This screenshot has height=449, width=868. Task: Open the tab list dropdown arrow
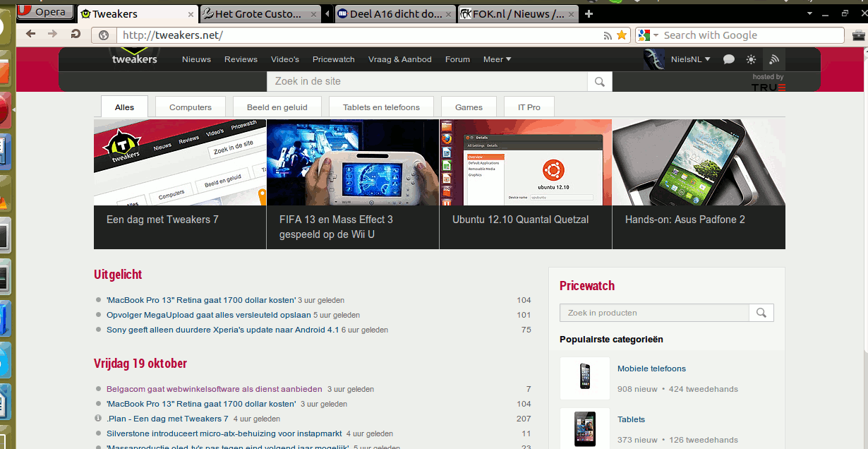(x=809, y=13)
